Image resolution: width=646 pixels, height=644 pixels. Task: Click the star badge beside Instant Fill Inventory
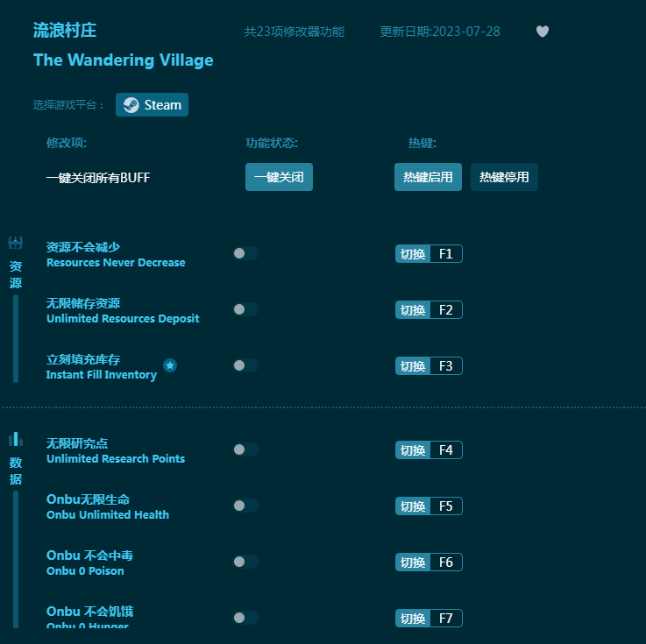(x=170, y=365)
